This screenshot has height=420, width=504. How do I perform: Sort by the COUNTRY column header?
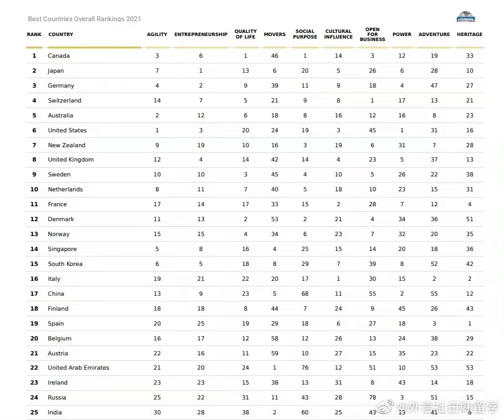pyautogui.click(x=60, y=34)
